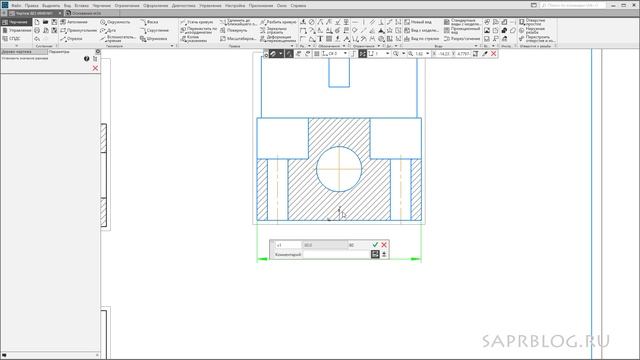The height and width of the screenshot is (360, 640).
Task: Click Разрез/сечение section tool
Action: pos(462,39)
